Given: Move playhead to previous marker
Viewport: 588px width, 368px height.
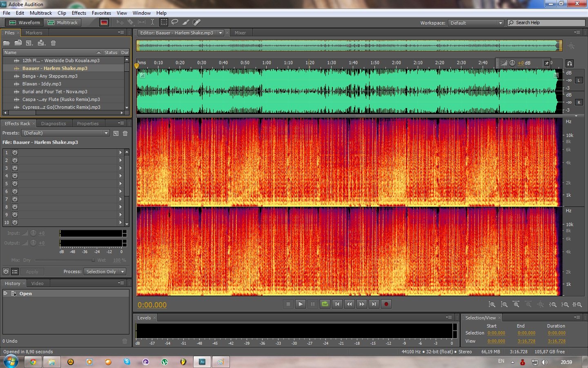Looking at the screenshot, I should [337, 304].
